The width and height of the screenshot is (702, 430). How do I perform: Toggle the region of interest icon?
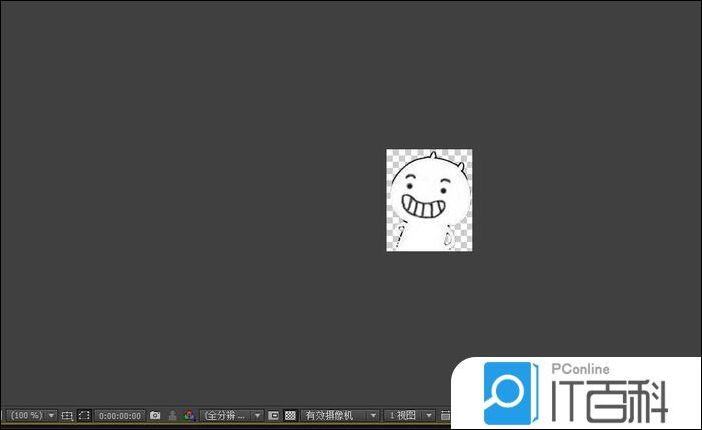[273, 415]
